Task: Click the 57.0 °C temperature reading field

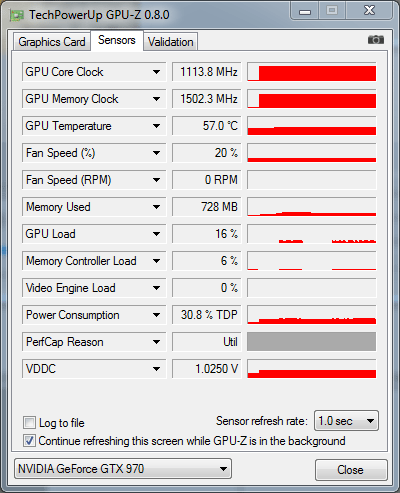Action: click(207, 126)
